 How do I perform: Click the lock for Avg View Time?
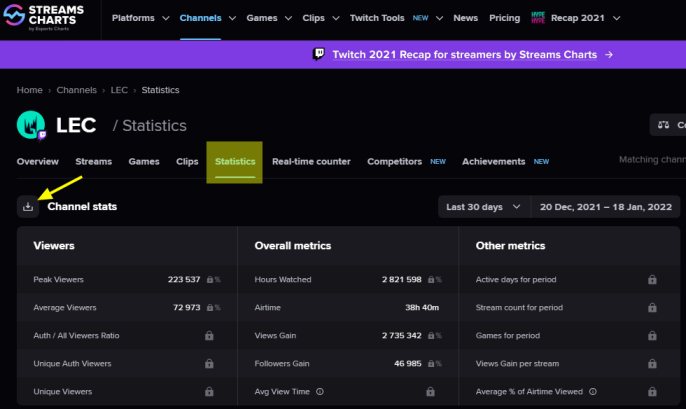tap(430, 392)
